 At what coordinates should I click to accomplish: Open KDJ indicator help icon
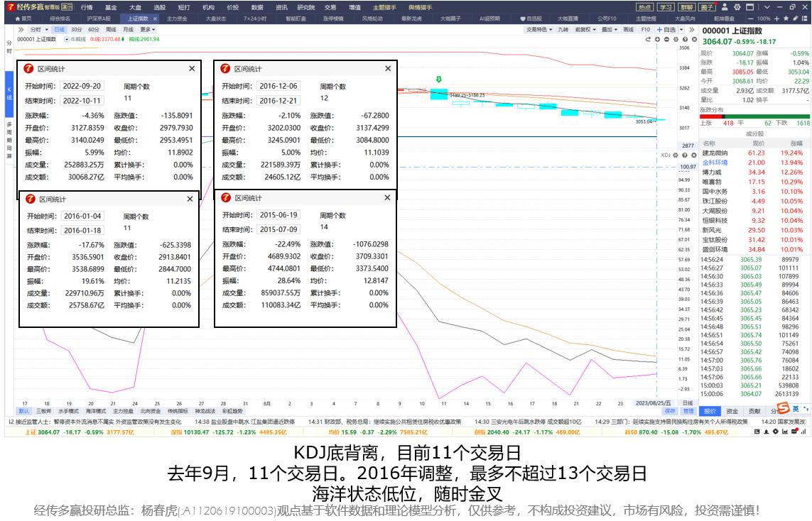click(x=685, y=155)
